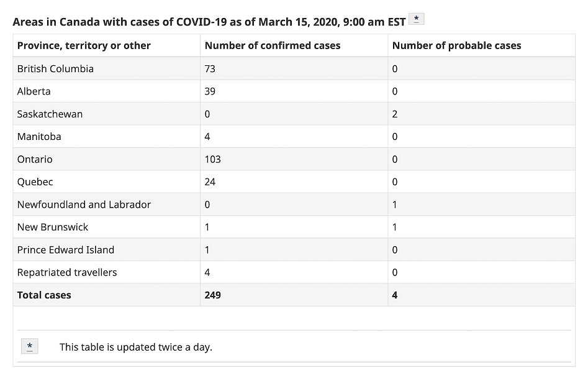Click the Total cases label
588x373 pixels.
(x=44, y=295)
